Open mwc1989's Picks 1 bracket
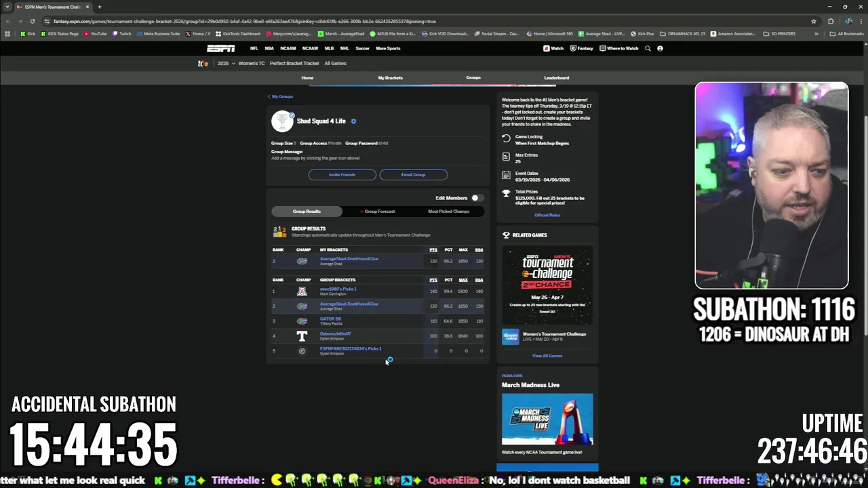This screenshot has height=488, width=868. click(x=338, y=289)
